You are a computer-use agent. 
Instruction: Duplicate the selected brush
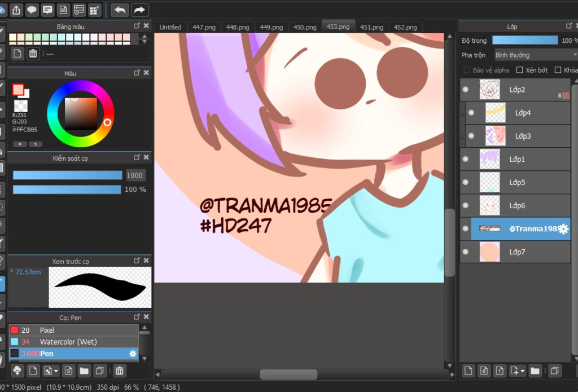[x=99, y=370]
